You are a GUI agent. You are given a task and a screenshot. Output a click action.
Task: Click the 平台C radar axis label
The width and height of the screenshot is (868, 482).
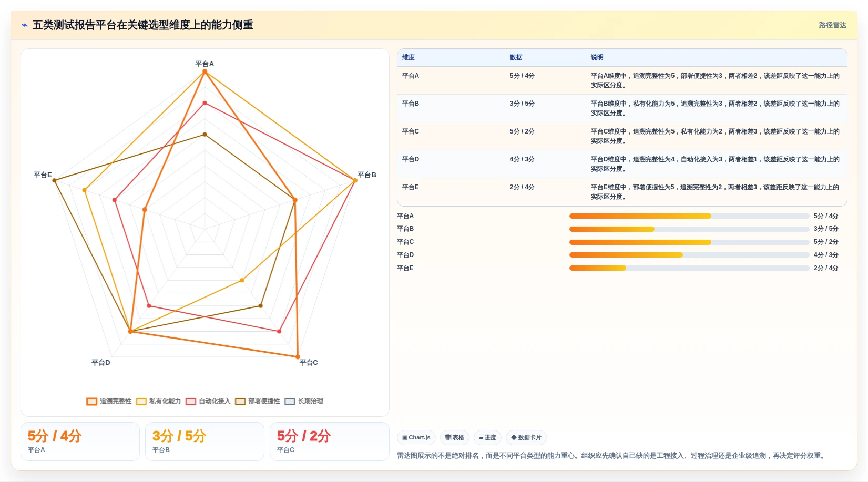click(309, 362)
